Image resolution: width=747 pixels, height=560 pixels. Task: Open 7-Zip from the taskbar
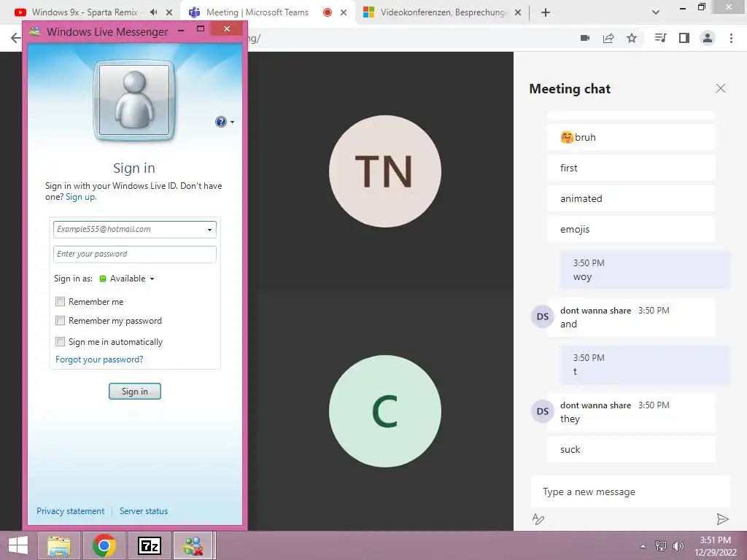[x=149, y=545]
